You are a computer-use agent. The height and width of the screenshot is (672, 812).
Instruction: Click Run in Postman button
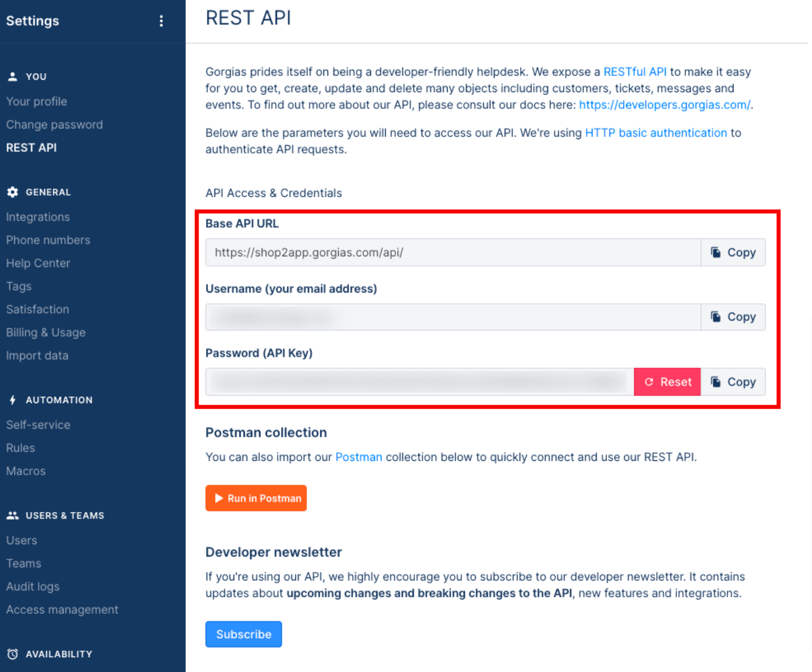pos(256,498)
